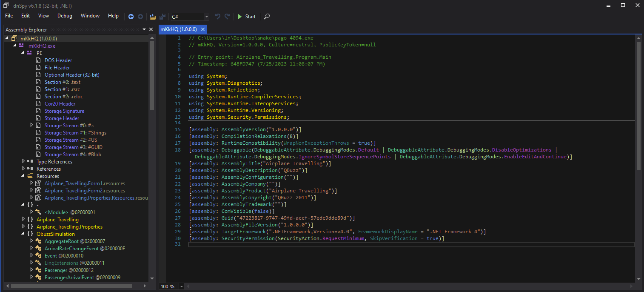Open the C# decompiler language dropdown
Screen dimensions: 644x292
(x=206, y=17)
